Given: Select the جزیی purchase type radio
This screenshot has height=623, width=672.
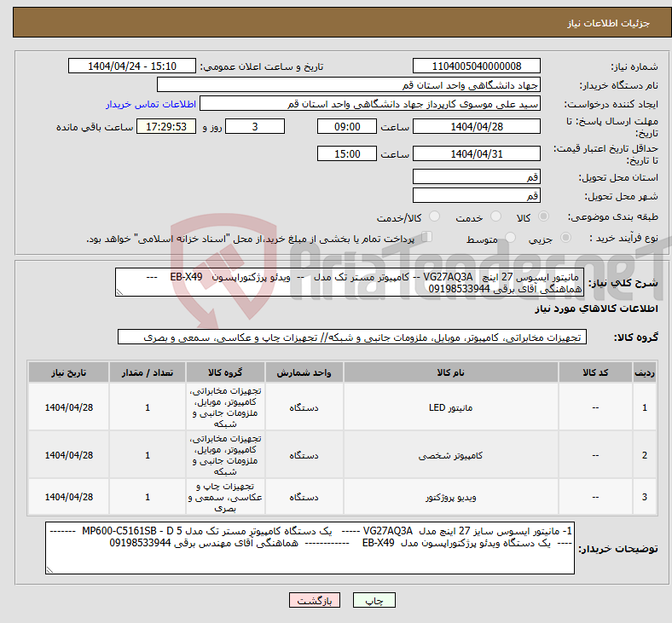Looking at the screenshot, I should point(565,238).
